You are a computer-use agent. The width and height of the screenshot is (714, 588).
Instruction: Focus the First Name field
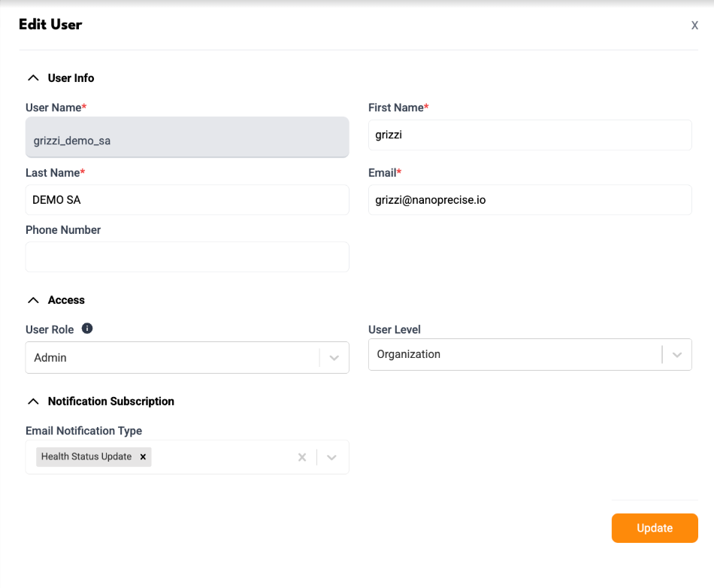click(x=530, y=135)
